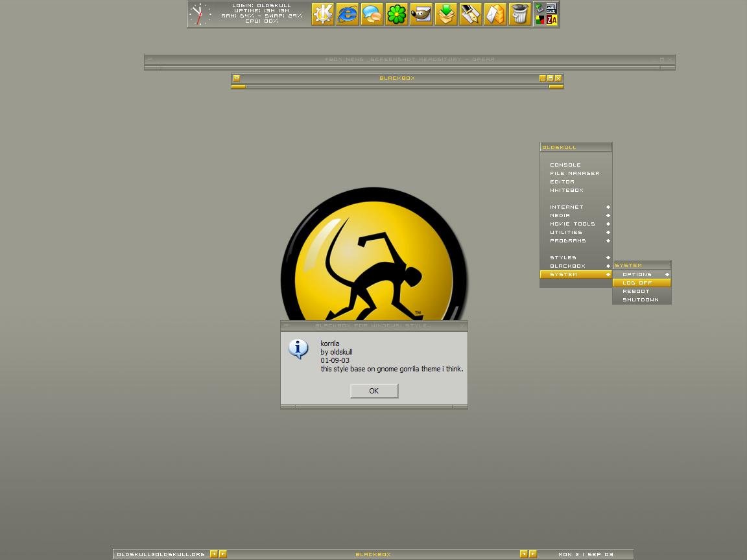Click the red-green-black squares tray icon
The width and height of the screenshot is (747, 560).
click(x=539, y=20)
